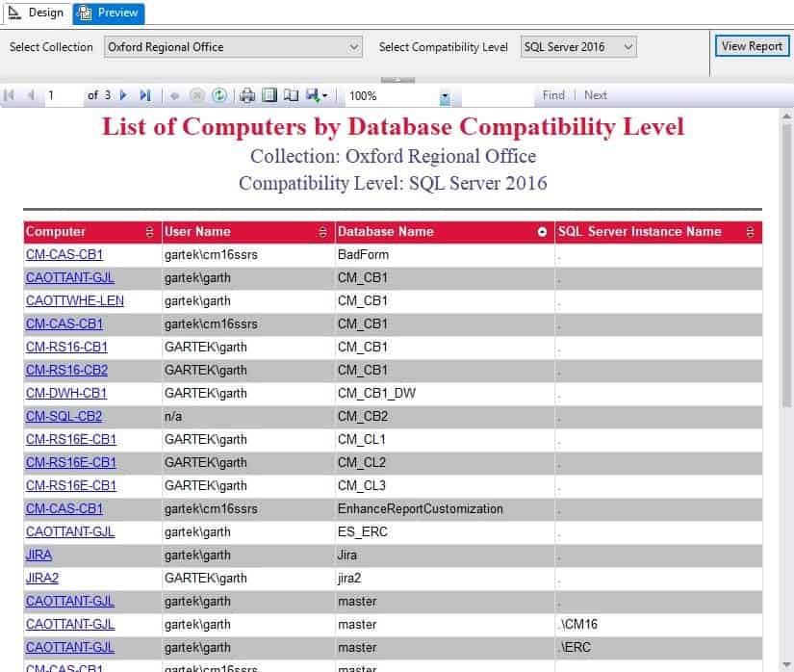Open CAOTTWHE-LEN computer link
This screenshot has width=794, height=672.
[x=75, y=300]
